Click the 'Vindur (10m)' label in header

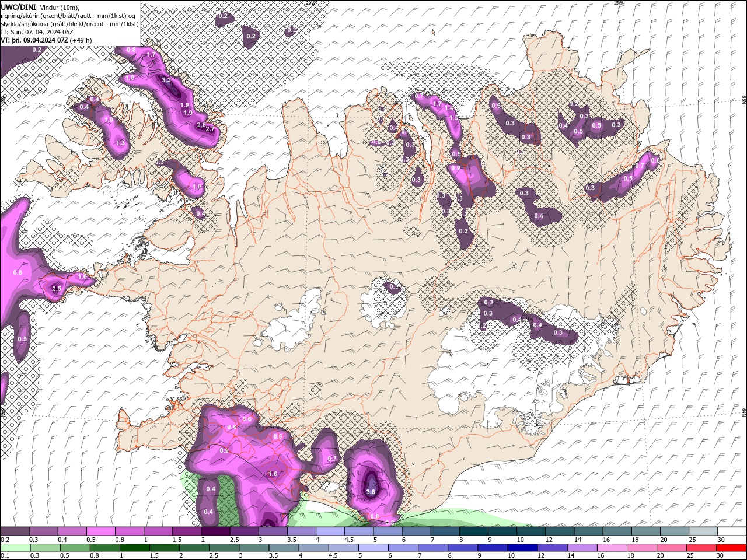[x=61, y=7]
